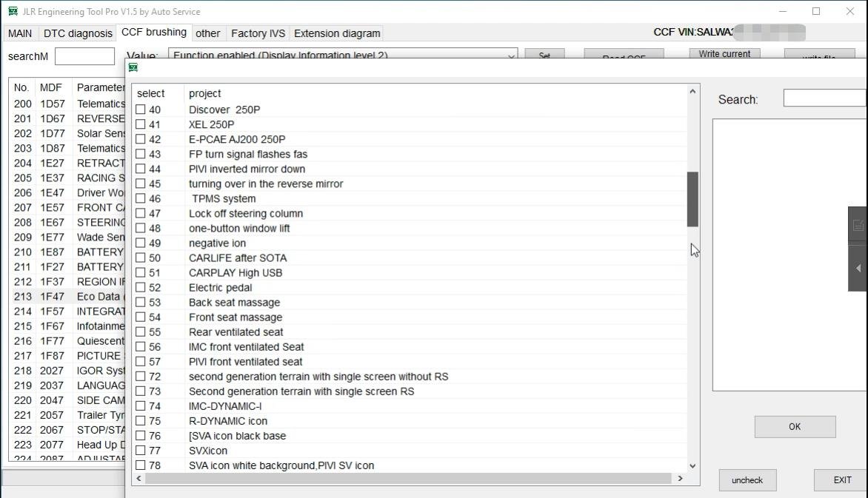The image size is (868, 498).
Task: Check item 41 XEL 250P
Action: click(x=141, y=124)
